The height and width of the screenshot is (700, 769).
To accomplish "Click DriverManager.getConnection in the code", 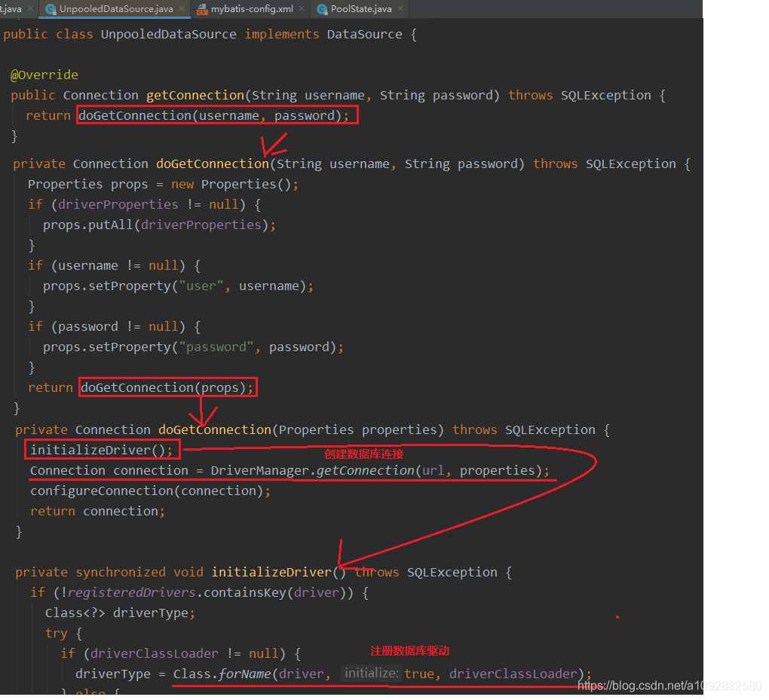I will [312, 470].
